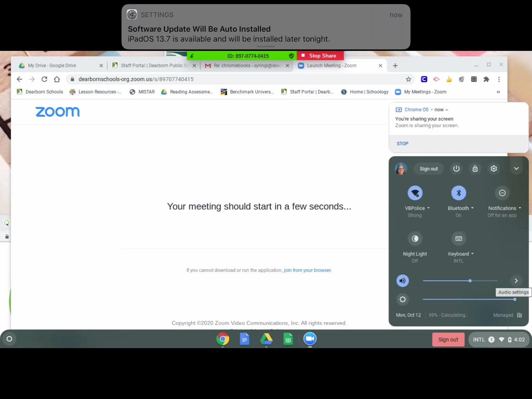Screen dimensions: 532x399
Task: Open the launcher circle button
Action: (9, 339)
